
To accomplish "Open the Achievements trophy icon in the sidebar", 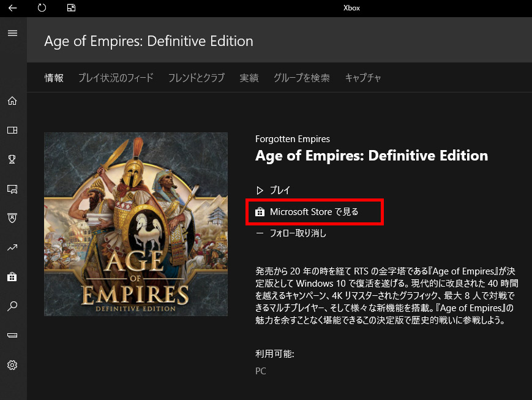I will 12,159.
